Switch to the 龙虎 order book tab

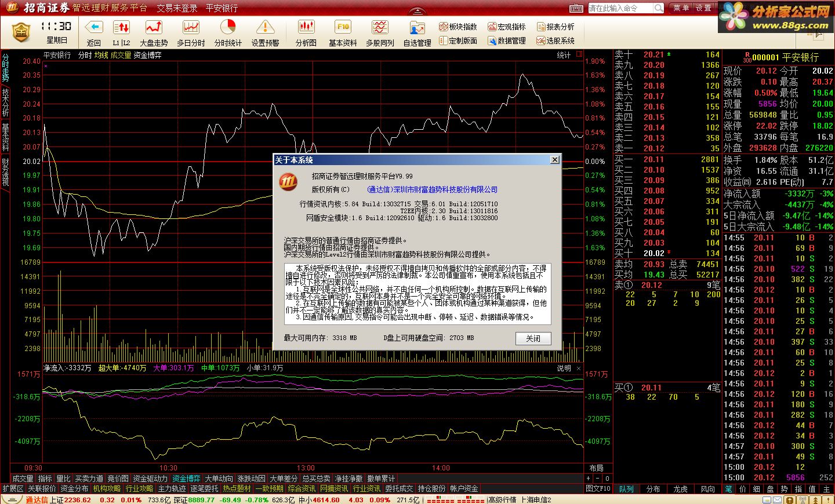pyautogui.click(x=681, y=489)
